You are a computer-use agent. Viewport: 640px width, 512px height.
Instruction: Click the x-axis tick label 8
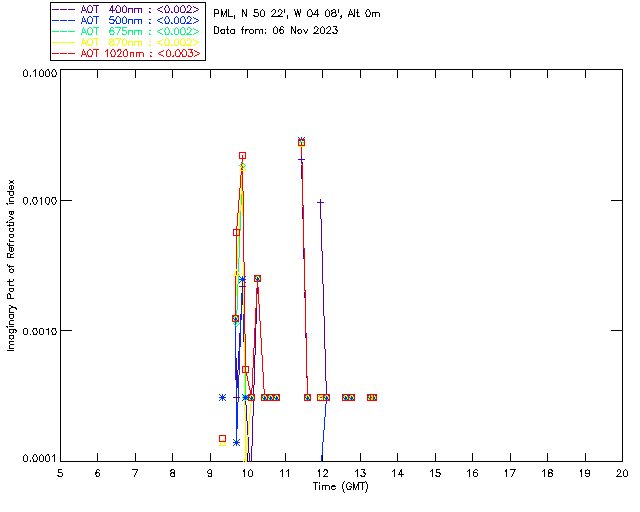coord(173,473)
